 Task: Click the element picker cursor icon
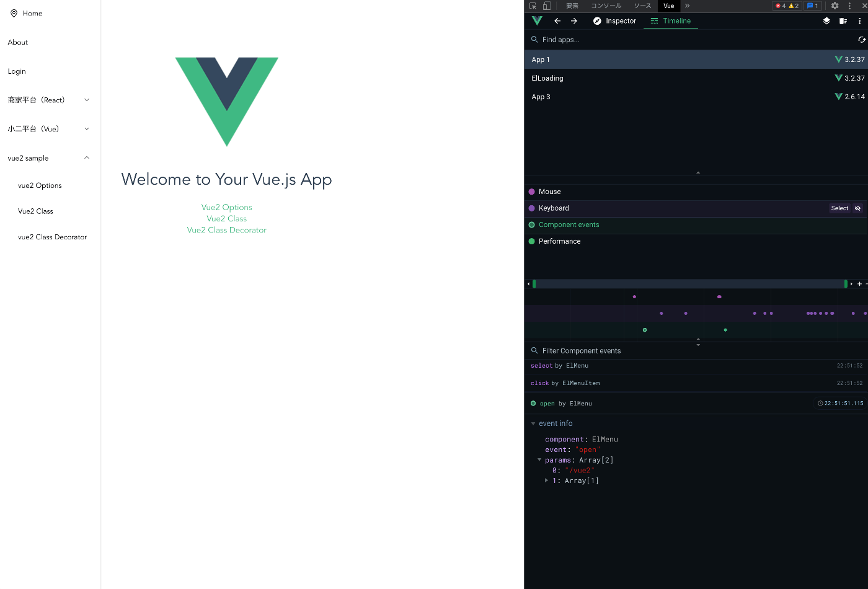click(x=533, y=6)
